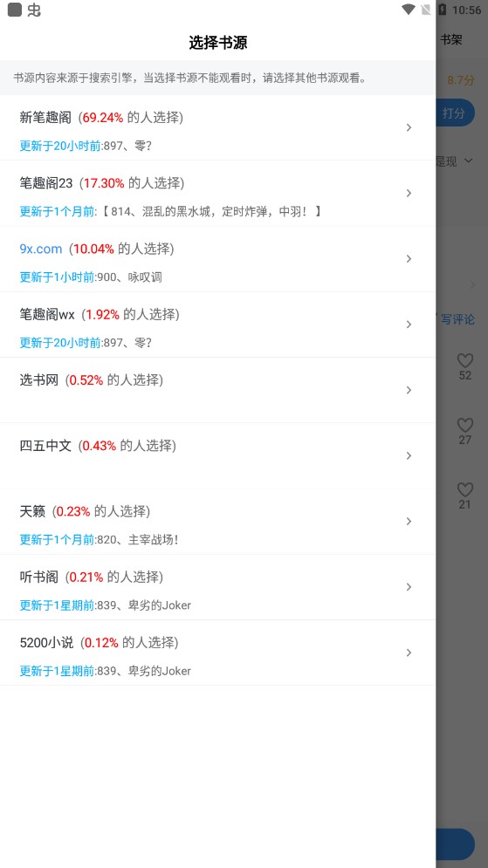Tap the bug icon in status bar

click(x=34, y=10)
